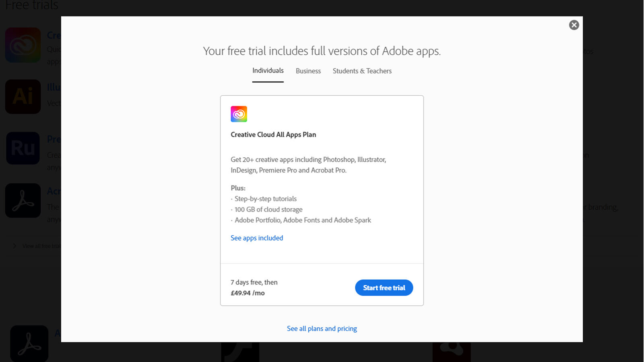This screenshot has width=644, height=362.
Task: Click the £49.94 /mo price text
Action: pos(248,293)
